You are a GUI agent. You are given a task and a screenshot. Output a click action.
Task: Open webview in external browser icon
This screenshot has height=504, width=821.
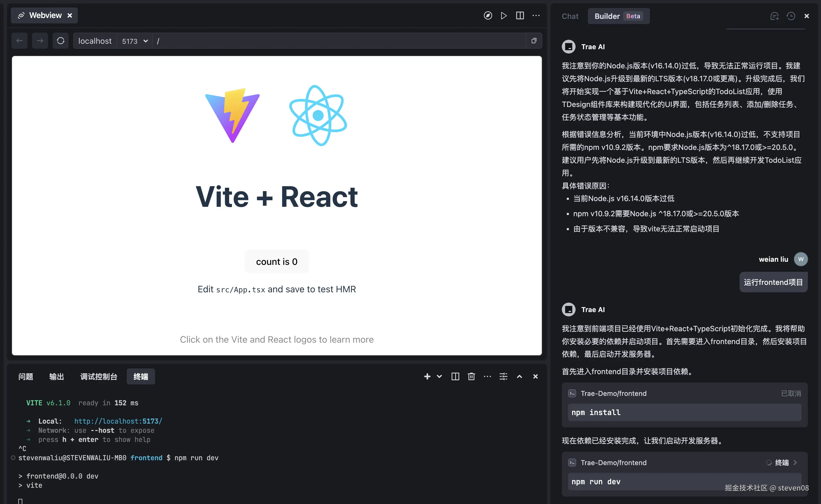click(x=534, y=41)
